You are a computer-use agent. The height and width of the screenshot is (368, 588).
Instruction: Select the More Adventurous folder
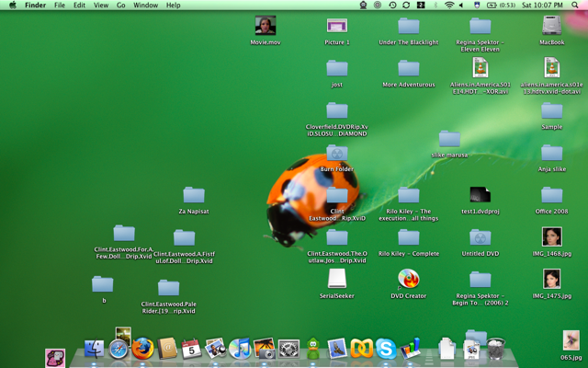coord(408,68)
